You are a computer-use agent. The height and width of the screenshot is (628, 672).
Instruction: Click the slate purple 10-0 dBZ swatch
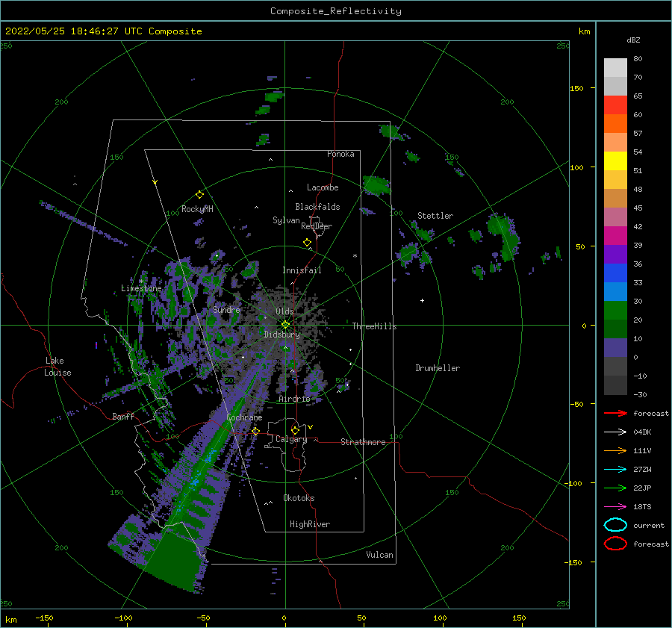pyautogui.click(x=615, y=348)
